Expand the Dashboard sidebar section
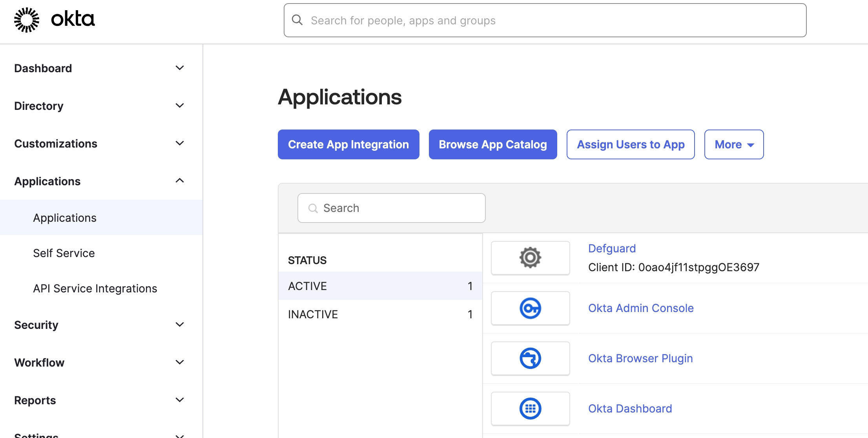Viewport: 868px width, 438px height. pyautogui.click(x=179, y=68)
